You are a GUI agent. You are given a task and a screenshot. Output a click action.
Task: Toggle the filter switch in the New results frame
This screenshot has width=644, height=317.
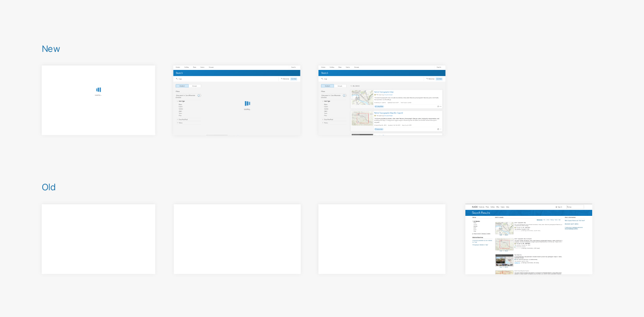point(345,95)
